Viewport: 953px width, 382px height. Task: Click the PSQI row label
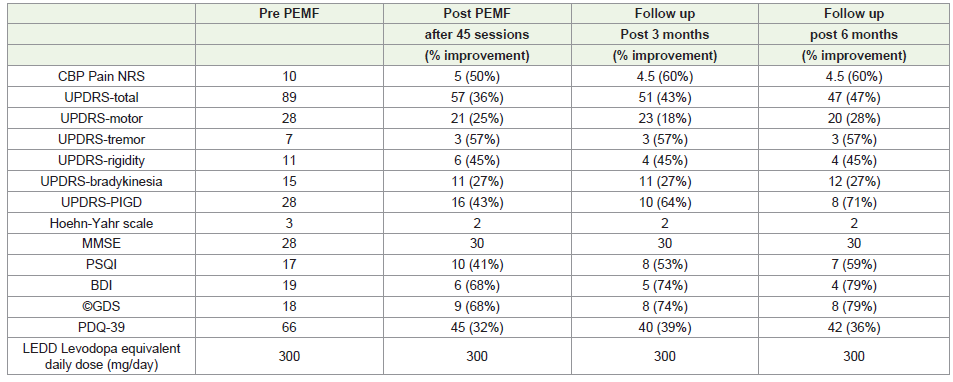coord(100,265)
